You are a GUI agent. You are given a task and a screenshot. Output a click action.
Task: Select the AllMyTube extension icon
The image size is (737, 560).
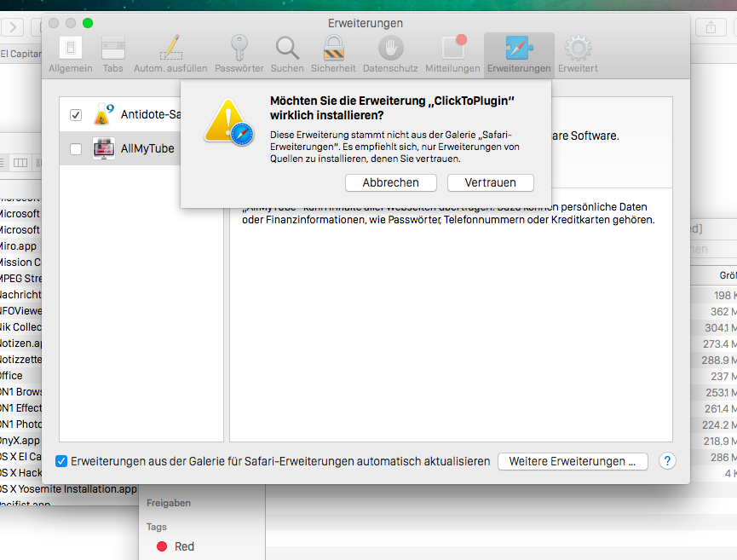104,148
